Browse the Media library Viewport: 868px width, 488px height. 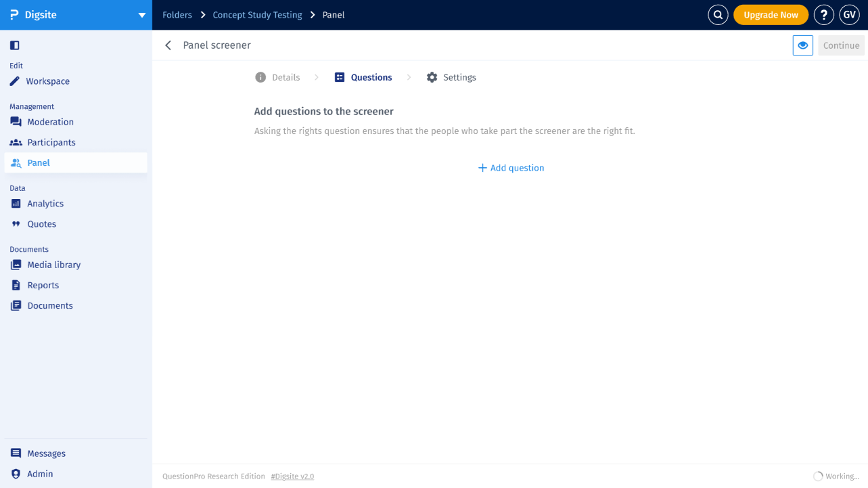[x=53, y=265]
